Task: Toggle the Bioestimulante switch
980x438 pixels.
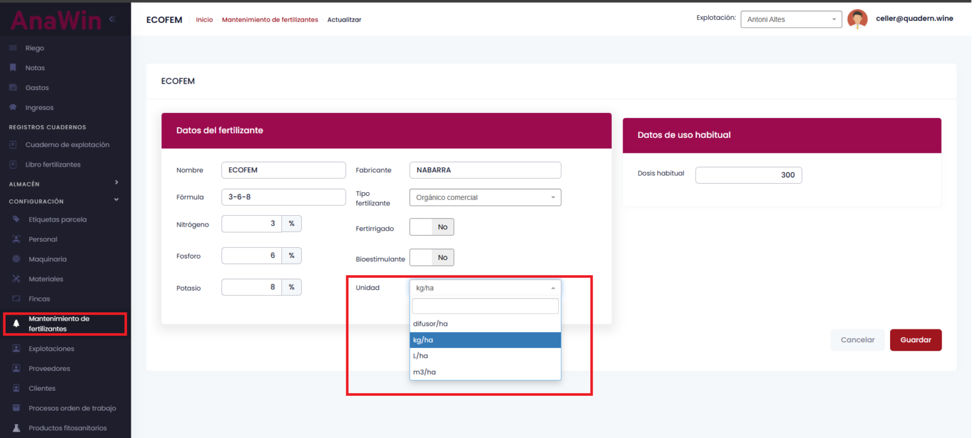Action: click(x=431, y=257)
